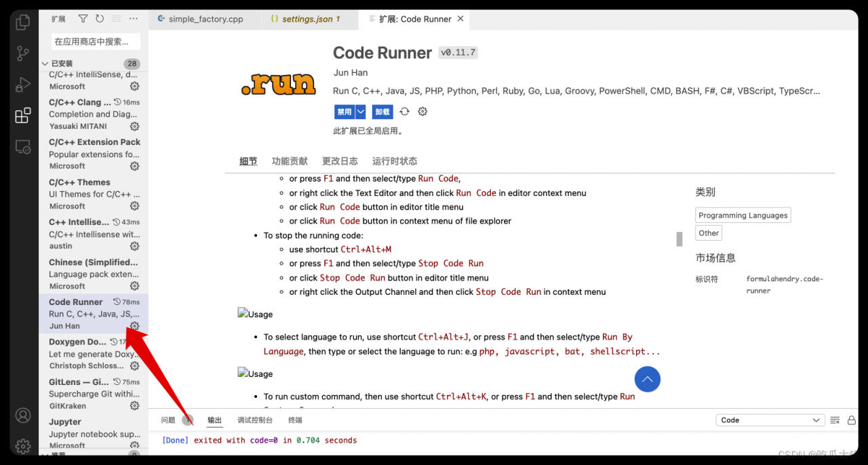Refresh the extensions list
Viewport: 868px width, 465px height.
[x=100, y=19]
